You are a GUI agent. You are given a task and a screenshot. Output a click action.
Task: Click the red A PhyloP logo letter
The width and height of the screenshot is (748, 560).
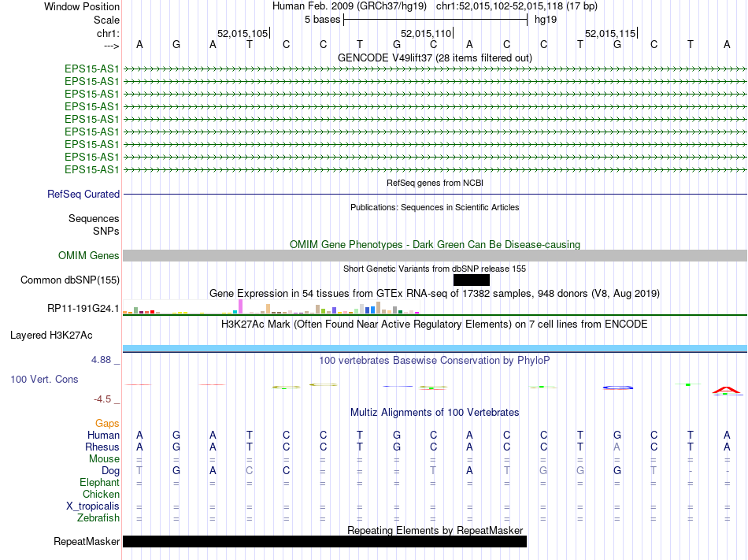tap(727, 390)
